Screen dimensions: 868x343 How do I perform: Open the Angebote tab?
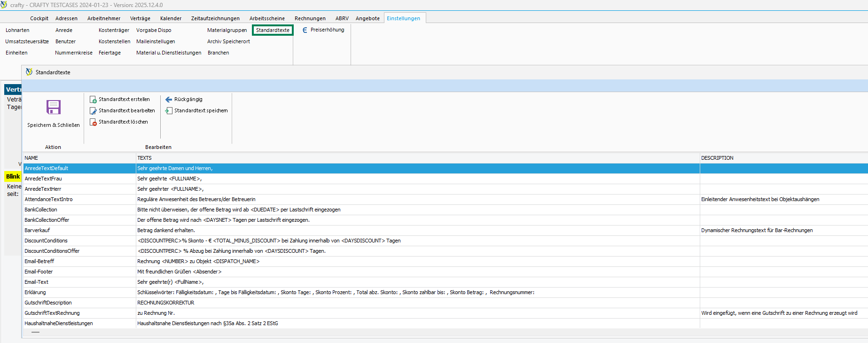click(x=368, y=18)
